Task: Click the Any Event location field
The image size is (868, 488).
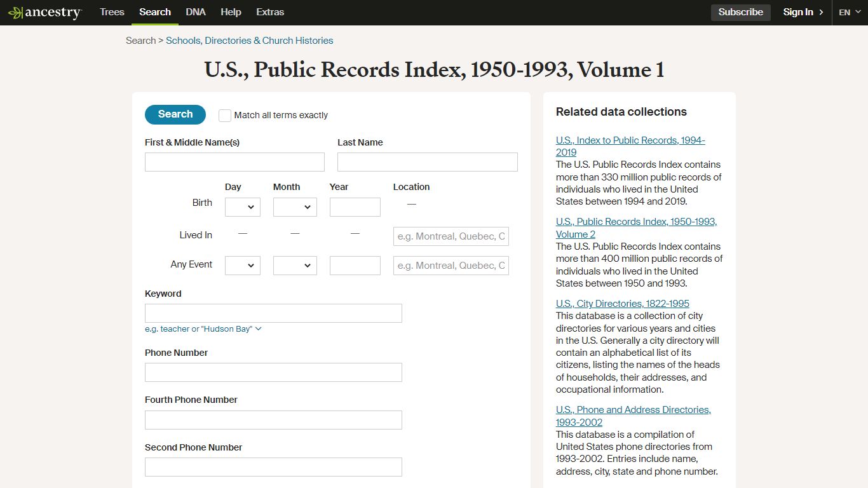Action: click(x=451, y=266)
